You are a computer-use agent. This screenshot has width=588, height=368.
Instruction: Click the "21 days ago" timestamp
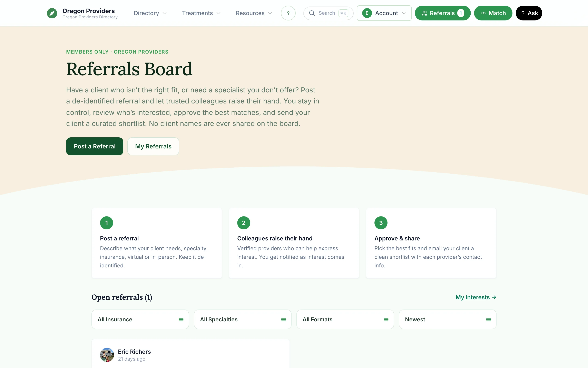click(x=132, y=359)
